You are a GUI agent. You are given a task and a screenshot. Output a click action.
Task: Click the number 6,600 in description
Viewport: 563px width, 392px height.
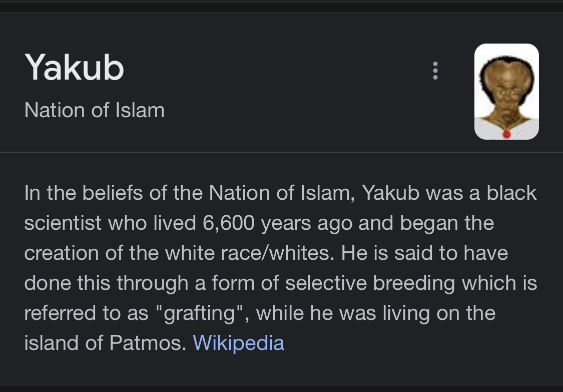click(229, 223)
